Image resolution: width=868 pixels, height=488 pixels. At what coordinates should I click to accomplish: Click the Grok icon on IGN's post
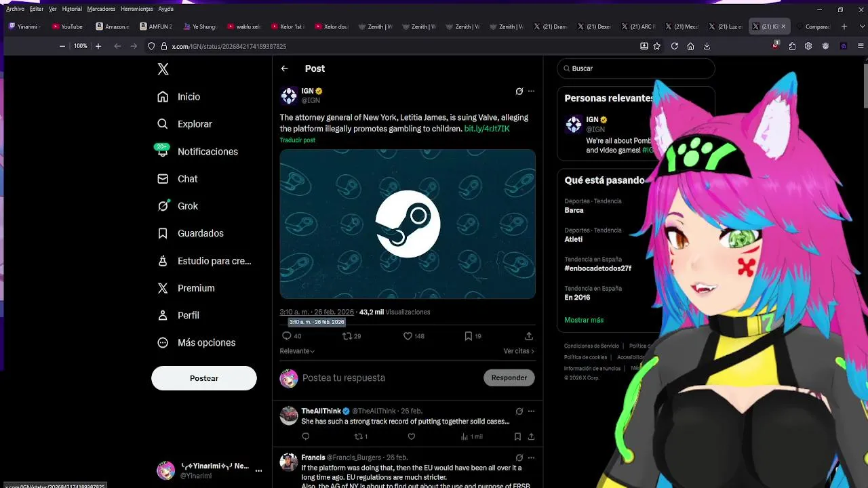[x=519, y=91]
